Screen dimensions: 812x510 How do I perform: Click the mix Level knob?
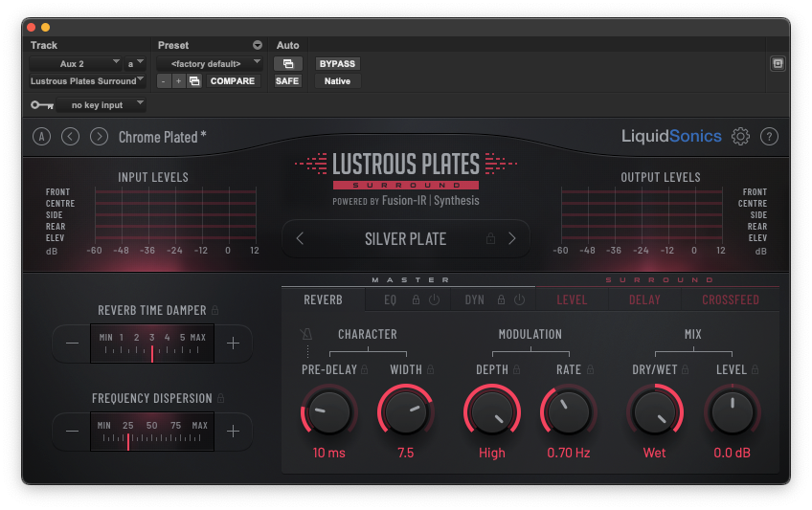tap(732, 411)
